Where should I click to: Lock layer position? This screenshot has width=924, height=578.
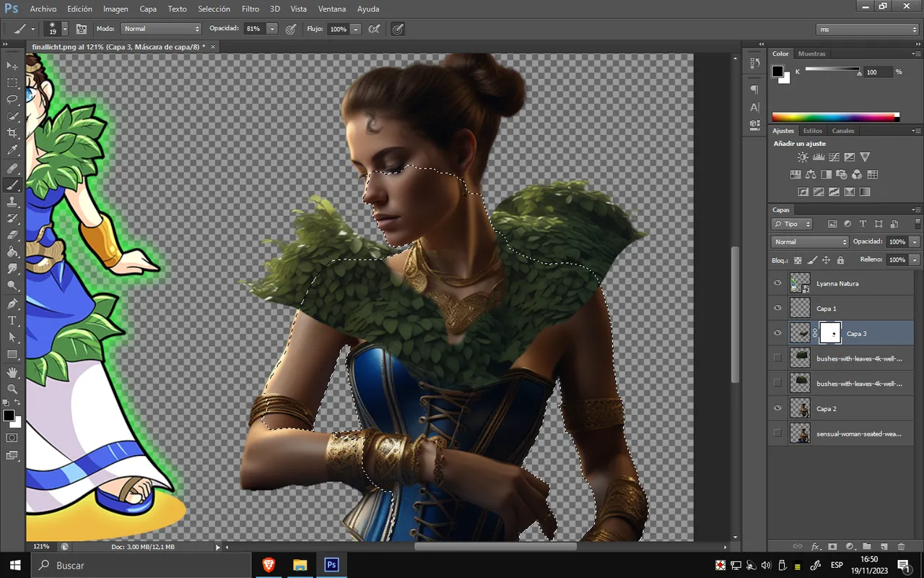click(x=826, y=260)
